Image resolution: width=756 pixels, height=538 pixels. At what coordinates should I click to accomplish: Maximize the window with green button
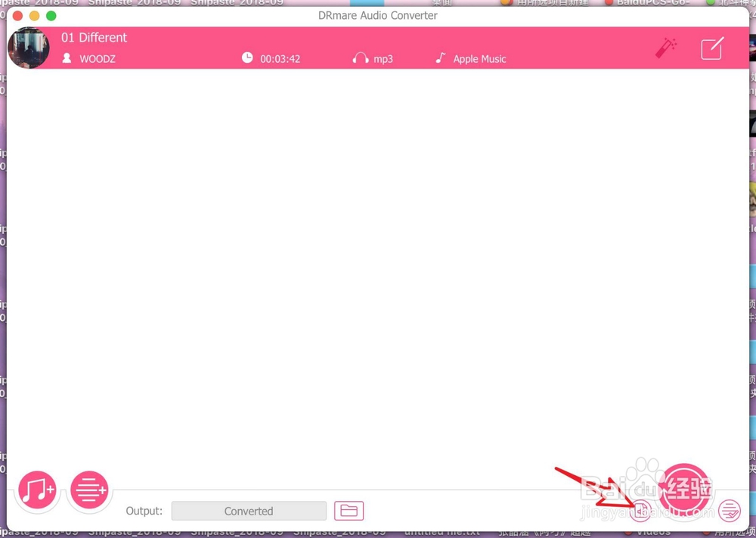coord(51,15)
